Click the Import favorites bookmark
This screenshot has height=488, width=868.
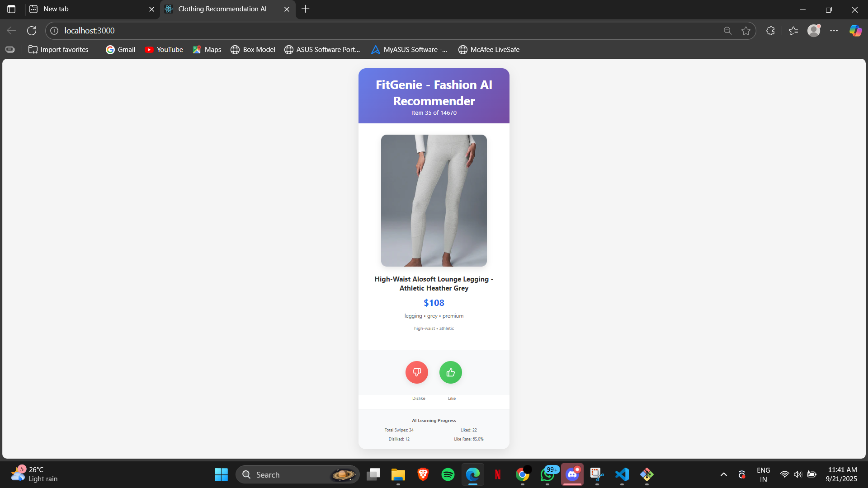58,50
